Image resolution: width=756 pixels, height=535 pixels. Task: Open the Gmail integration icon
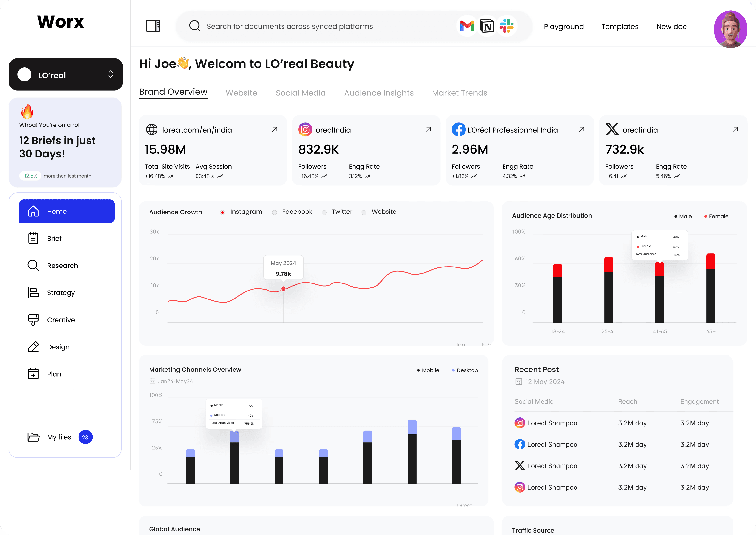point(467,26)
